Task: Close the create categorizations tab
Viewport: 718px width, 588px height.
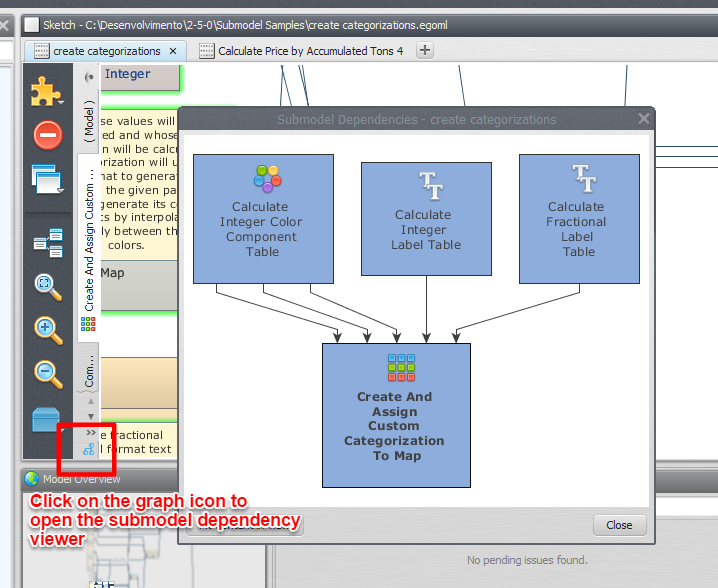Action: [173, 51]
